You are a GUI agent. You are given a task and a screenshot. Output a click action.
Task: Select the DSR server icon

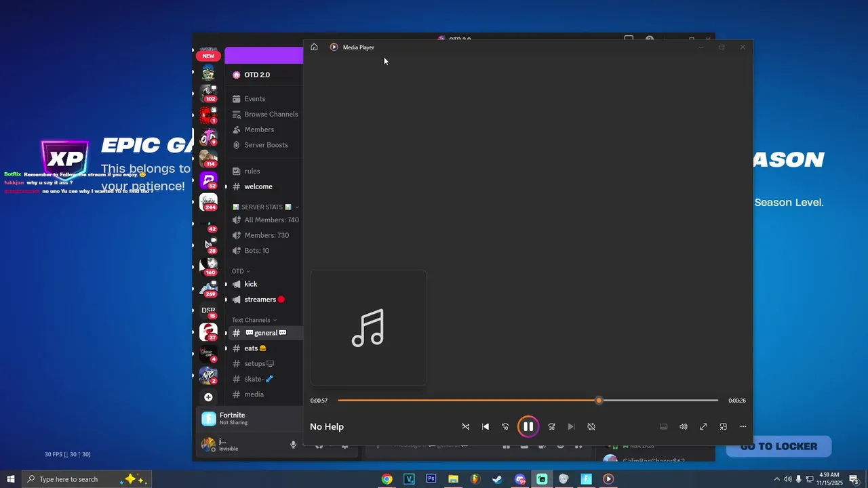pos(208,310)
